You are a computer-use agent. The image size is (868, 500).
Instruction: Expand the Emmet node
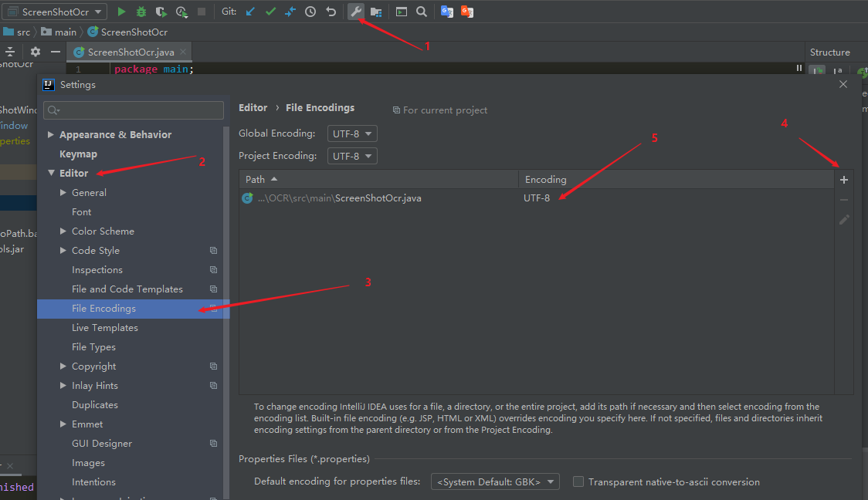pyautogui.click(x=63, y=424)
